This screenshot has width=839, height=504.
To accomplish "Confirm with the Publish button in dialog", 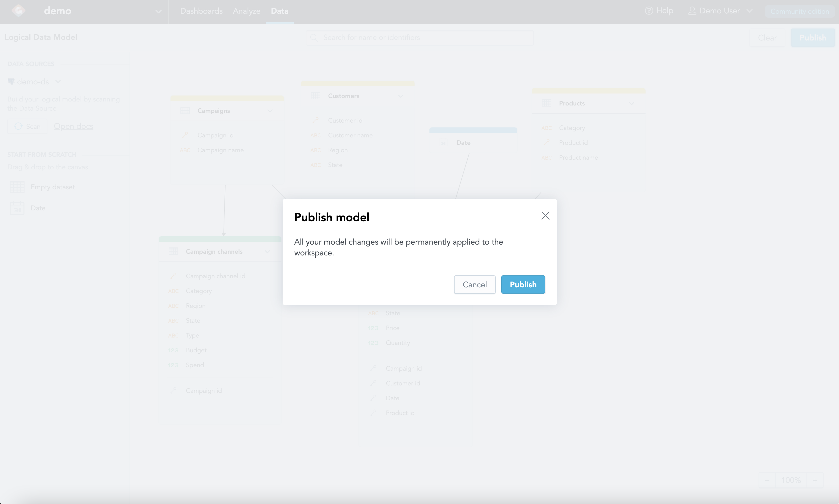I will coord(523,284).
